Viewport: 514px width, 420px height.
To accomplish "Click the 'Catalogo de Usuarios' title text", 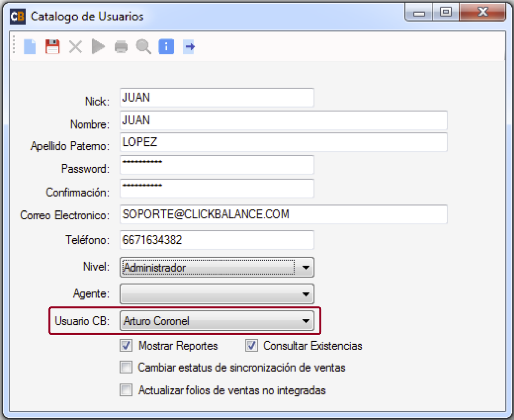I will click(x=87, y=17).
